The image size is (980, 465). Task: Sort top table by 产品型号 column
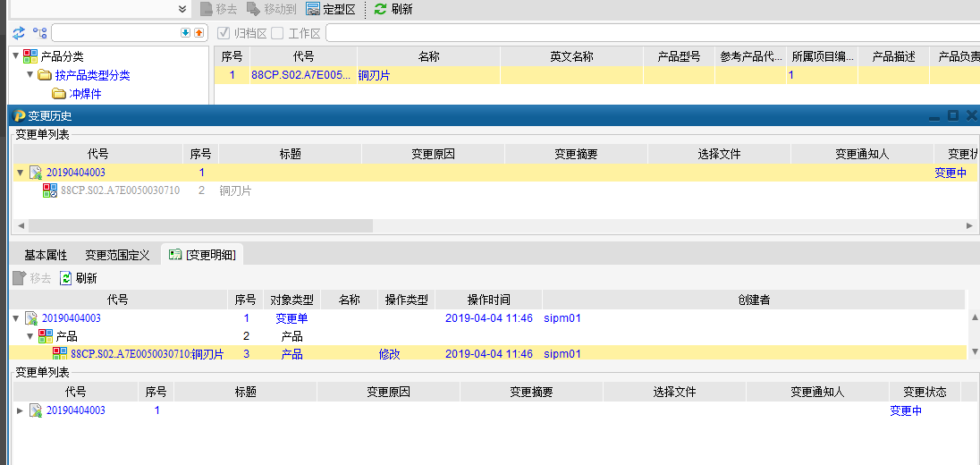[679, 57]
